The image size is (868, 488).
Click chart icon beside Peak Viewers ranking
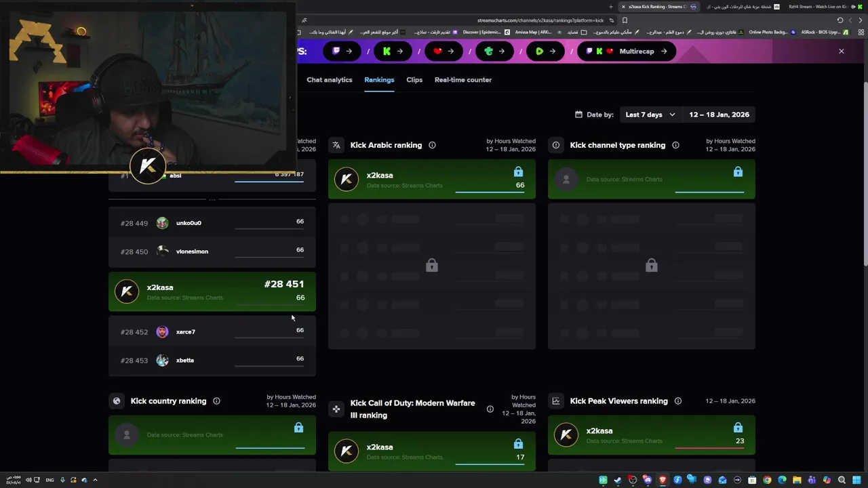point(555,401)
